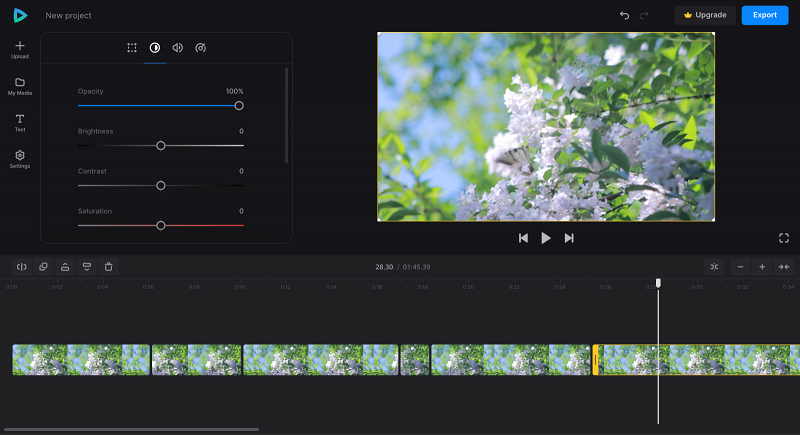Open the Upload panel
Screen dimensions: 800x435
pos(20,50)
